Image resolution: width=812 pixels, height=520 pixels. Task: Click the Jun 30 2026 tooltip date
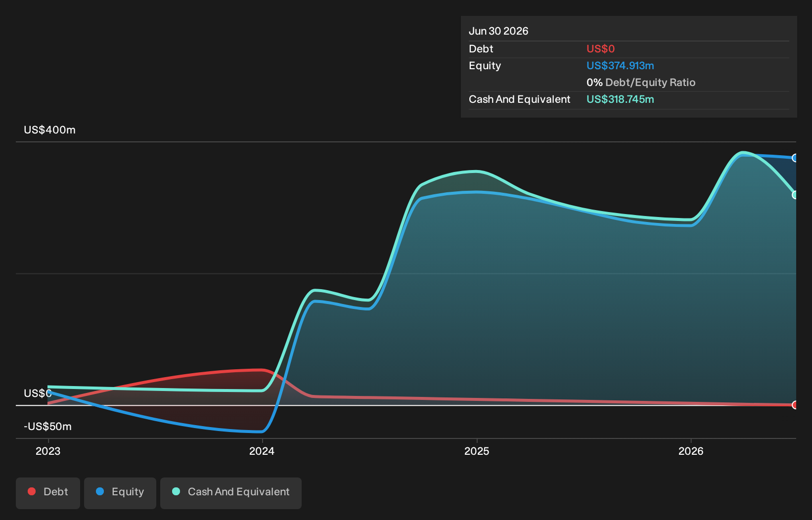coord(498,31)
